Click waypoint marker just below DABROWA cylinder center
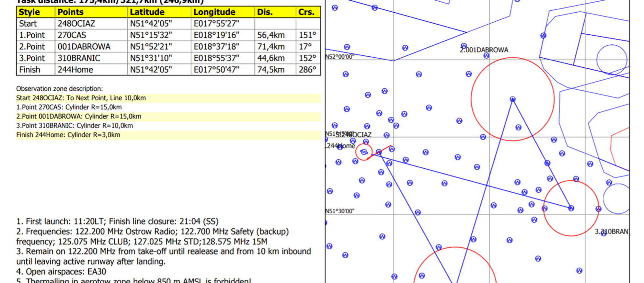Viewport: 644px width, 283px height. (x=518, y=127)
